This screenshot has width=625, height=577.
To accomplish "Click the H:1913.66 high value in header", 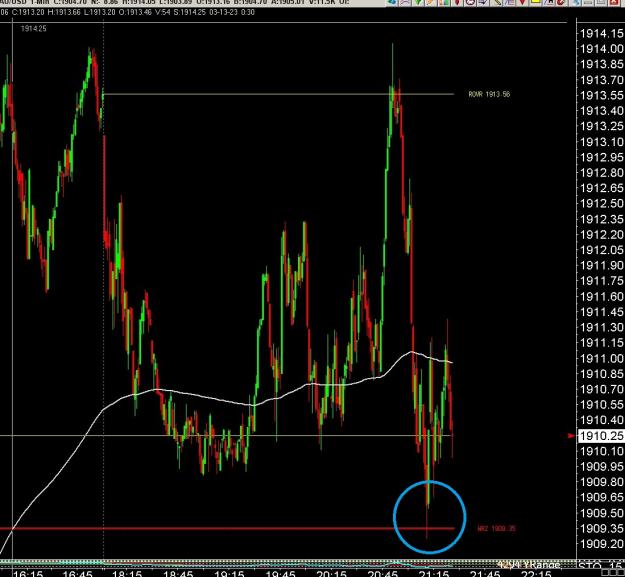I will tap(64, 12).
